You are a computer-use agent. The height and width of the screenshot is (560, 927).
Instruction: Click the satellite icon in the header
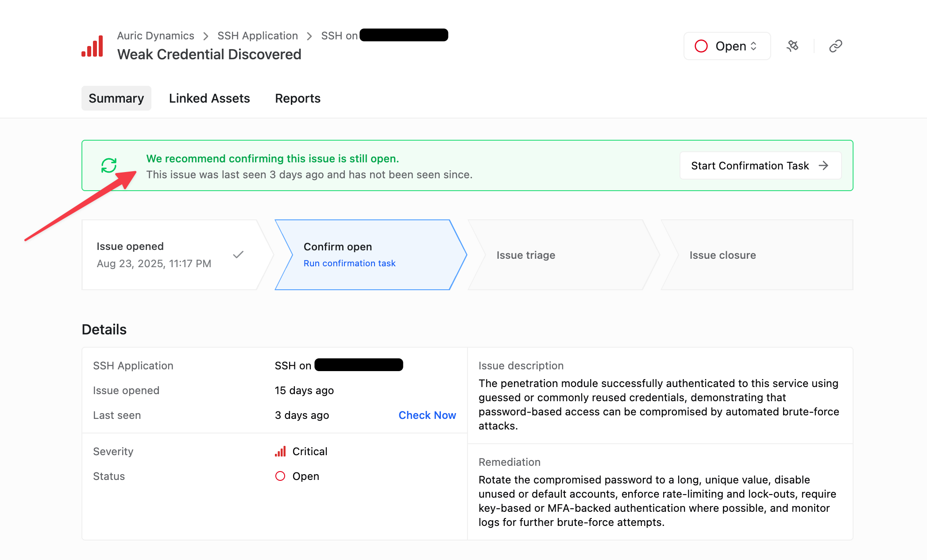(x=792, y=46)
